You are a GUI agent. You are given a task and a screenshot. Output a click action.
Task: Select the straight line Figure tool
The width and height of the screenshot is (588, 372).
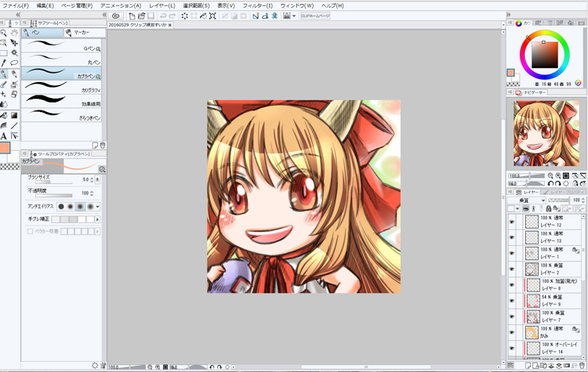pos(14,125)
